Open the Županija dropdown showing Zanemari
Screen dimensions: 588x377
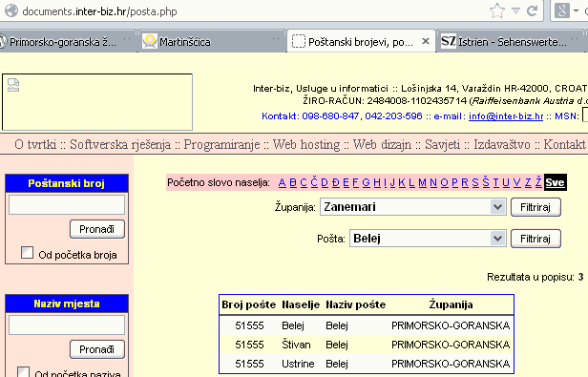tap(413, 207)
